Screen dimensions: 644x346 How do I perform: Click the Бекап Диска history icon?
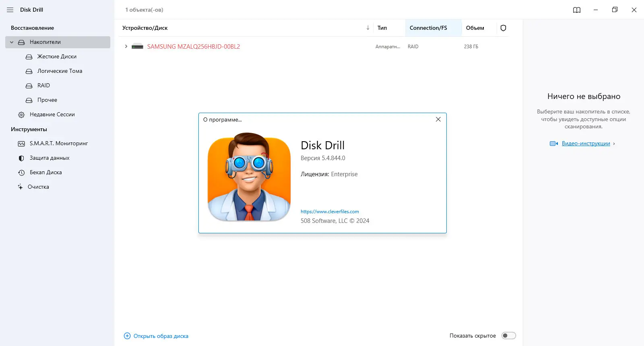coord(21,173)
